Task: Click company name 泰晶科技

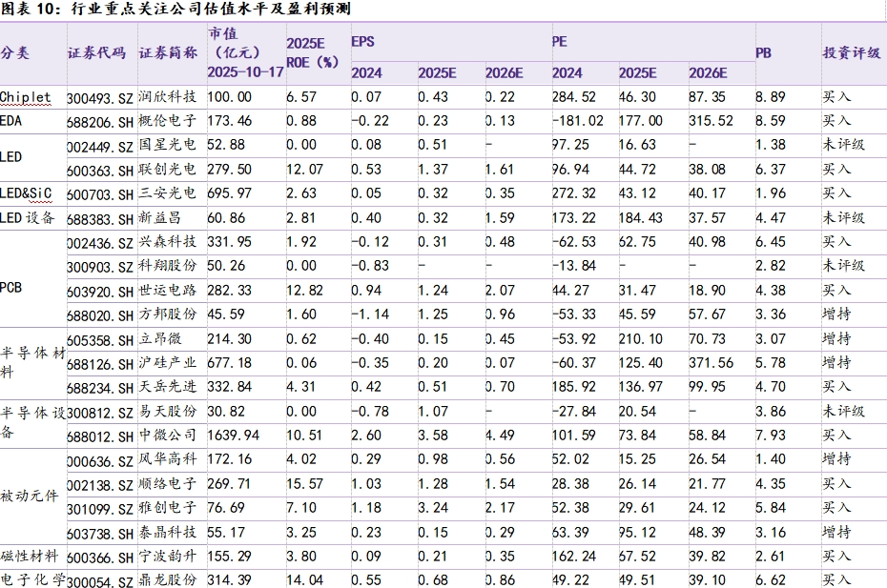Action: click(168, 532)
